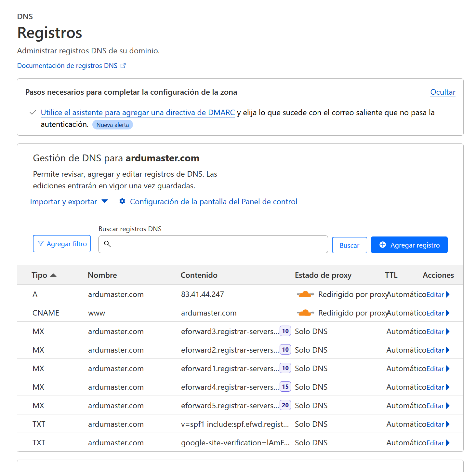Click Solo DNS in the eforward4 row

(x=311, y=387)
